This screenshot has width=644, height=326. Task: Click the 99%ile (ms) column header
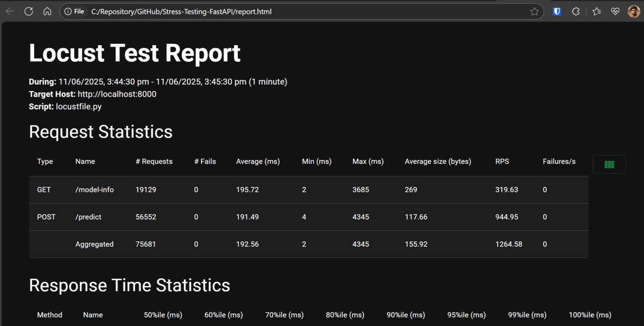point(528,315)
